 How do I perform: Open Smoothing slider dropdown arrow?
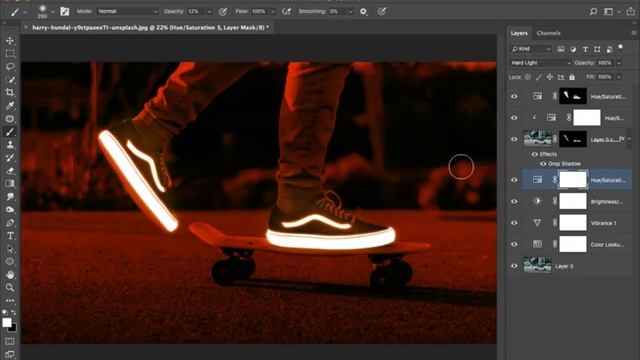(x=350, y=12)
